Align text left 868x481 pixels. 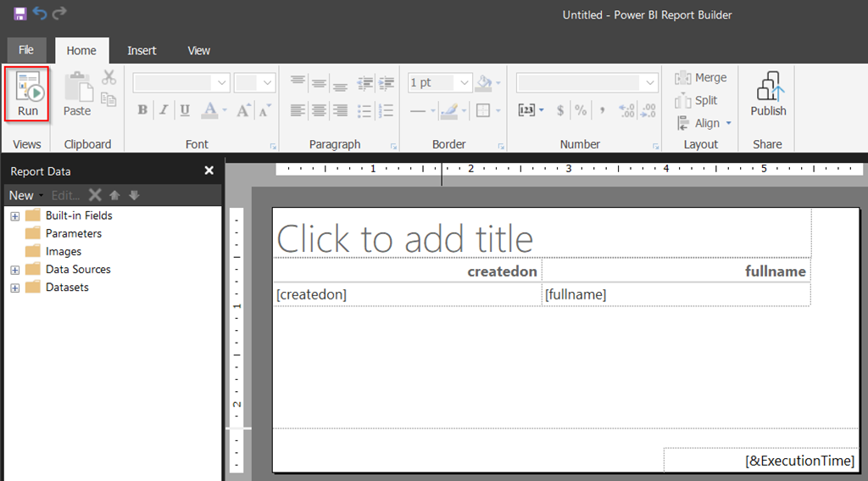298,110
